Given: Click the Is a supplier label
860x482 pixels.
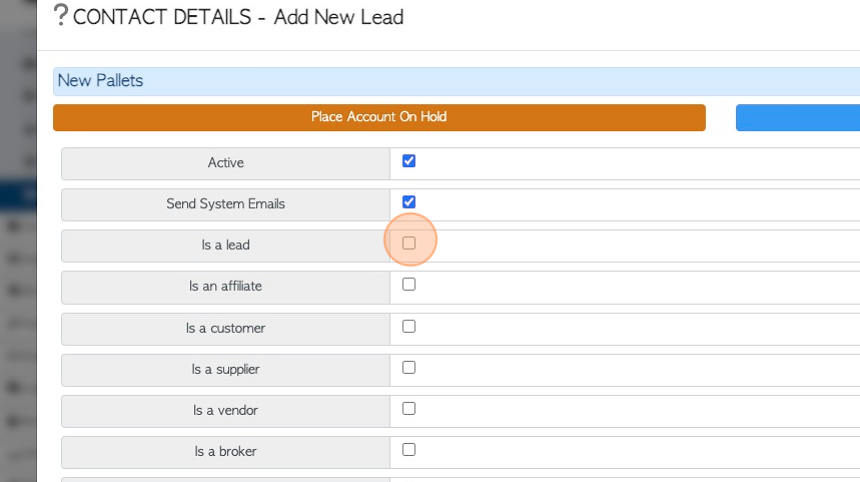Looking at the screenshot, I should 225,370.
